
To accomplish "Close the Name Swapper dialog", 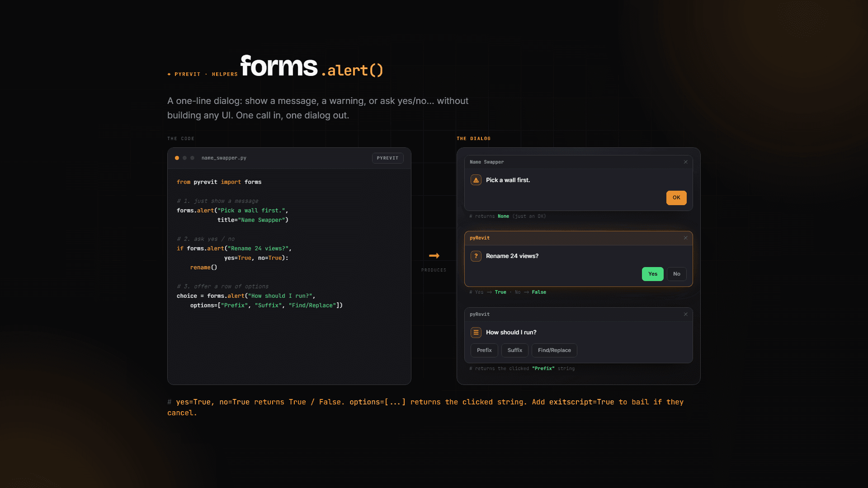I will (686, 162).
